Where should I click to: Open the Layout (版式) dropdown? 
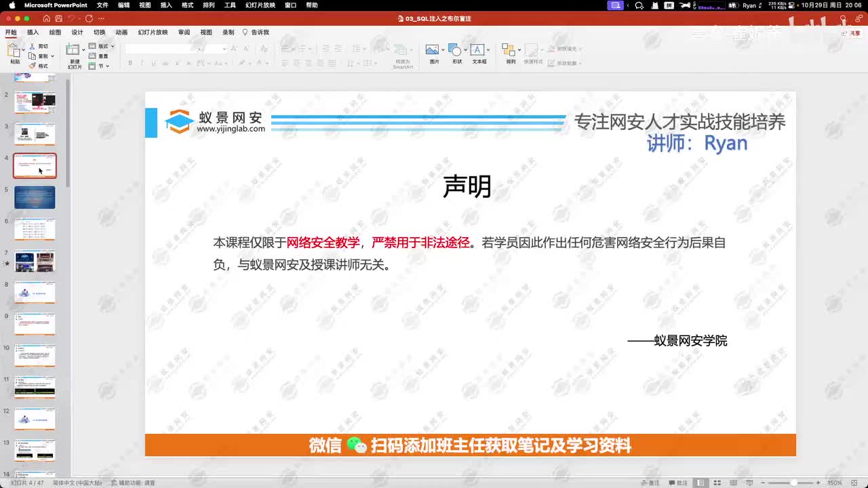click(102, 46)
